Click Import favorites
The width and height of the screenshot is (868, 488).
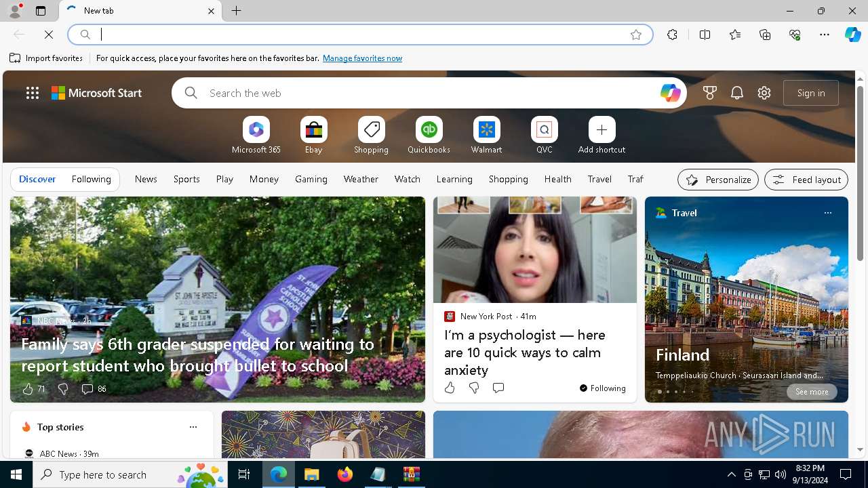[x=46, y=58]
